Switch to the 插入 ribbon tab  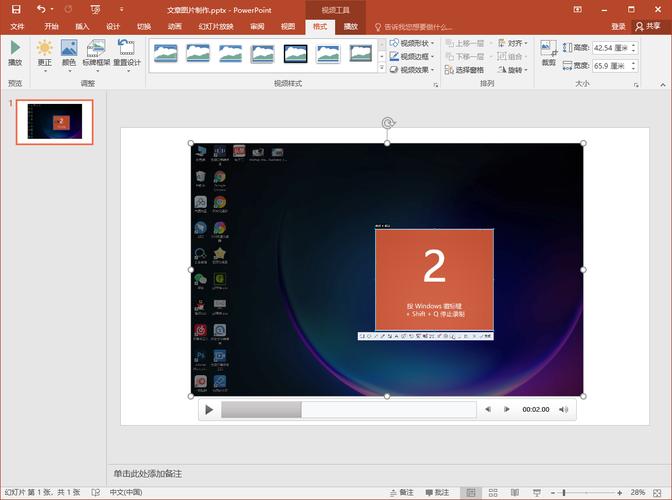click(x=82, y=27)
